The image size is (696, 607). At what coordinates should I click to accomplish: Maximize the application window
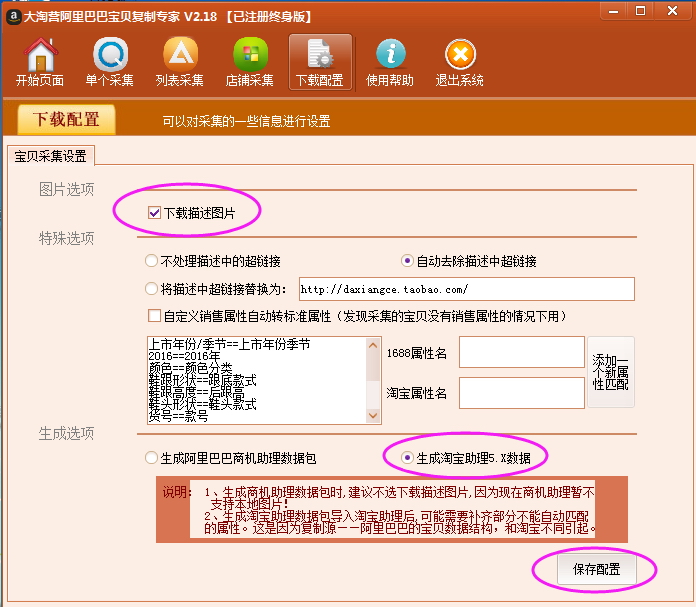pyautogui.click(x=640, y=11)
